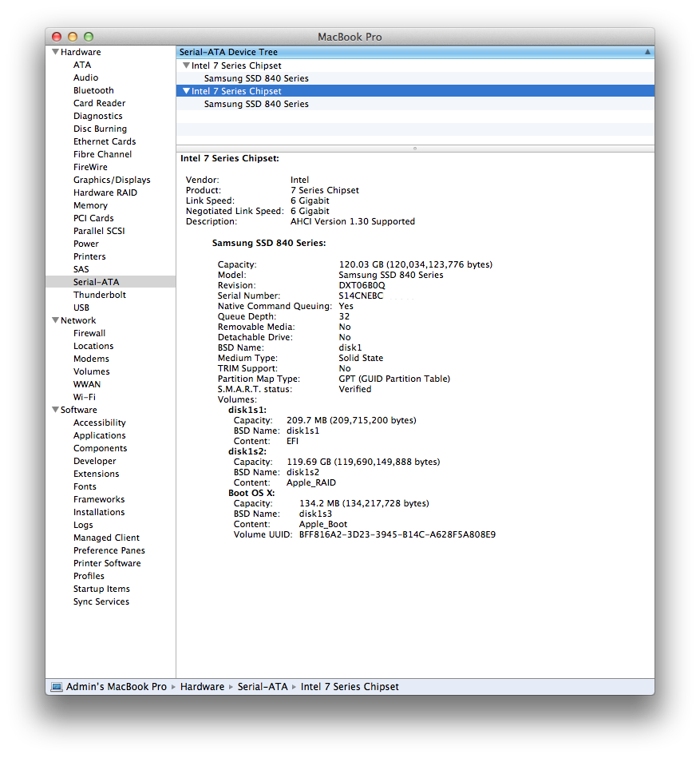Open Thunderbolt hardware info
This screenshot has height=758, width=700.
100,295
